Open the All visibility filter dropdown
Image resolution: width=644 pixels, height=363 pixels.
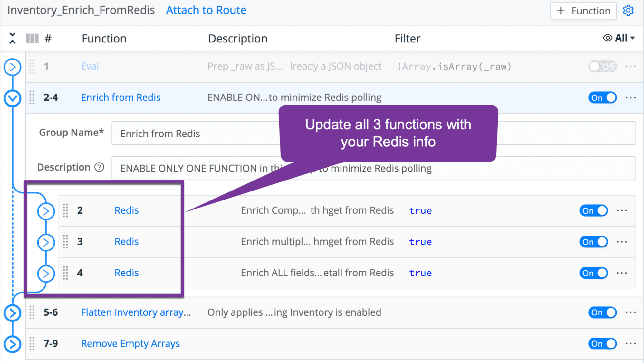point(619,38)
